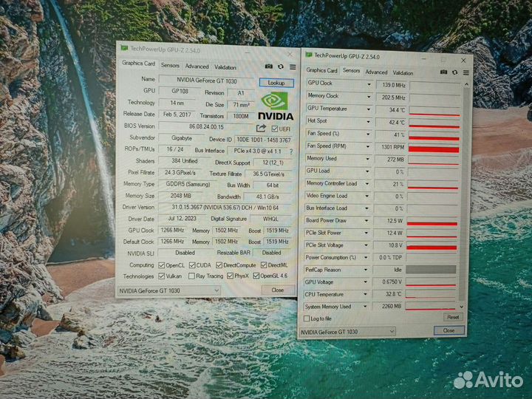Open the GPU Load sensor dropdown
This screenshot has height=399, width=532.
pos(367,171)
